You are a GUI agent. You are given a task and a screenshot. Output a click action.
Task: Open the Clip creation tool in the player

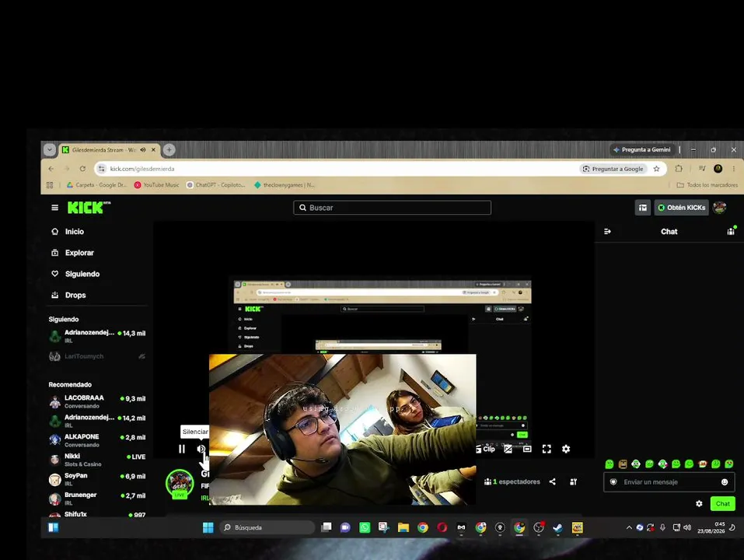tap(485, 449)
